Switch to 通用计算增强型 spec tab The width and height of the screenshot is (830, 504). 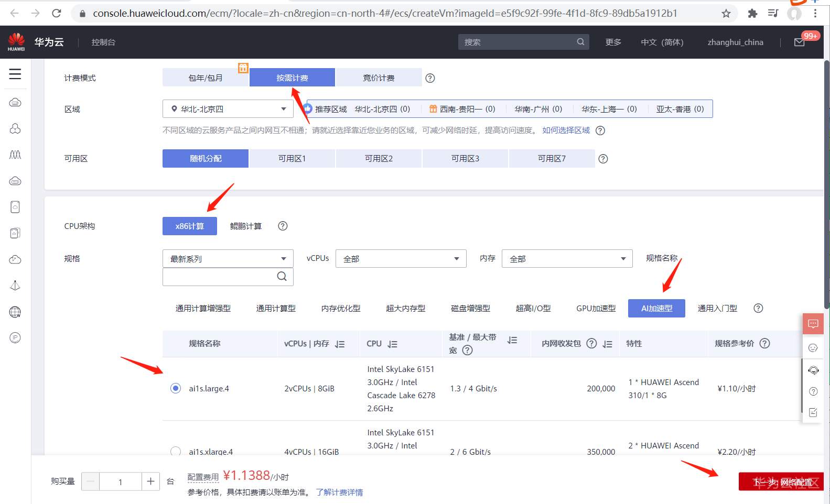pyautogui.click(x=203, y=309)
